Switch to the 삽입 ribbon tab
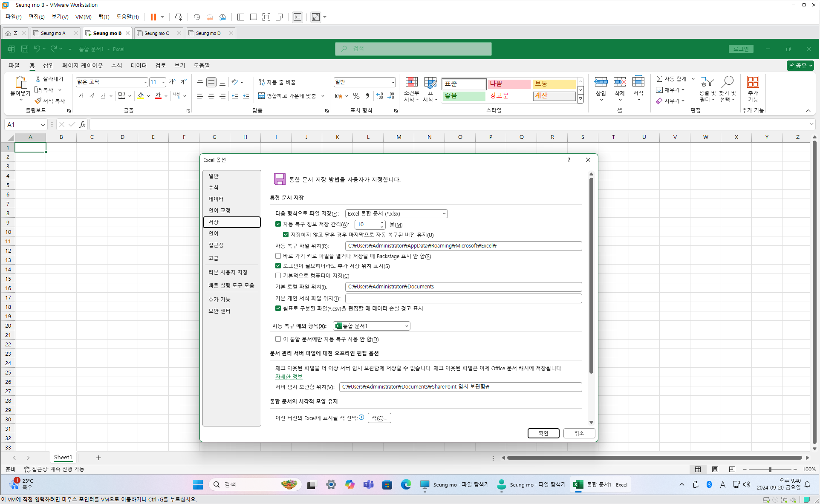The image size is (820, 504). 49,65
